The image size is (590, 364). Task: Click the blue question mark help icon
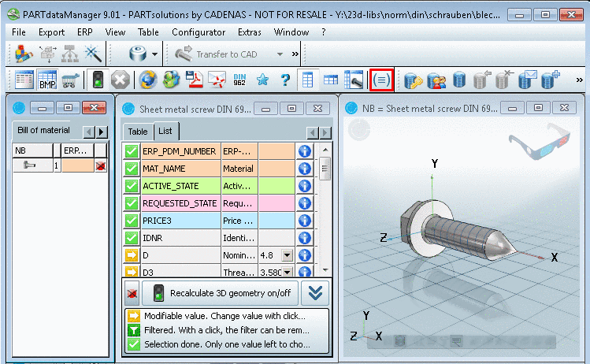[x=285, y=80]
